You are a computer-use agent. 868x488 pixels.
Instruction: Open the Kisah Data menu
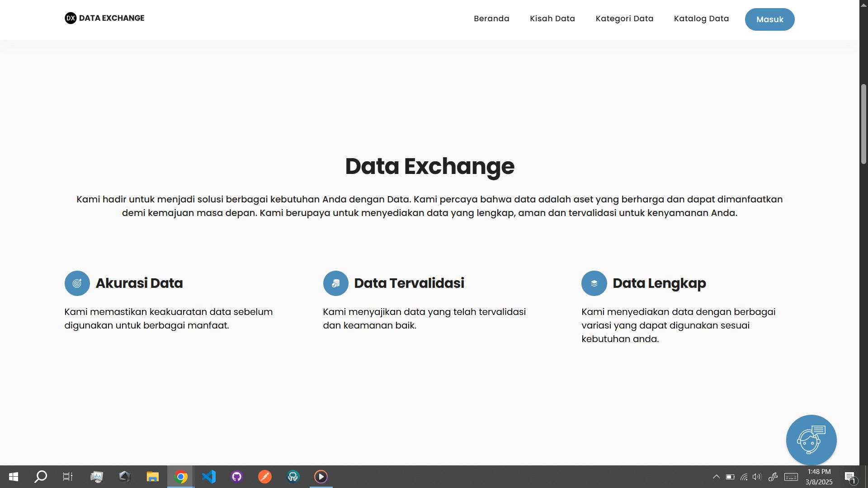552,19
